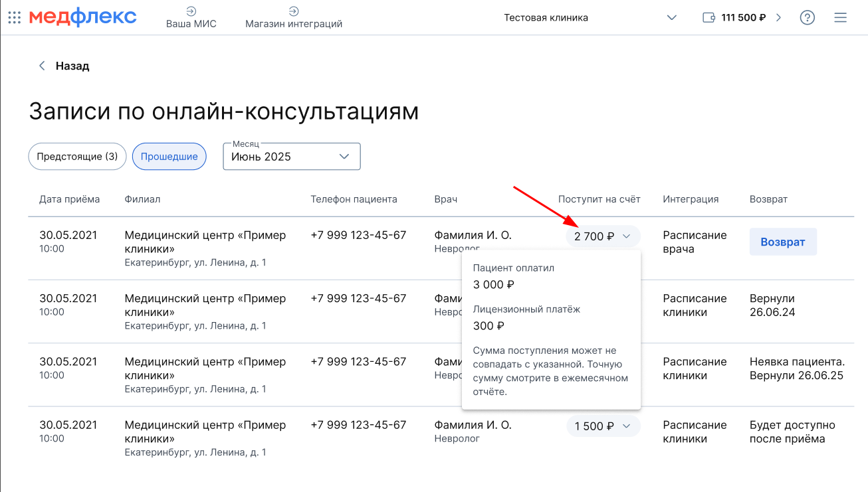Click Поступит на счёт column header

point(599,199)
